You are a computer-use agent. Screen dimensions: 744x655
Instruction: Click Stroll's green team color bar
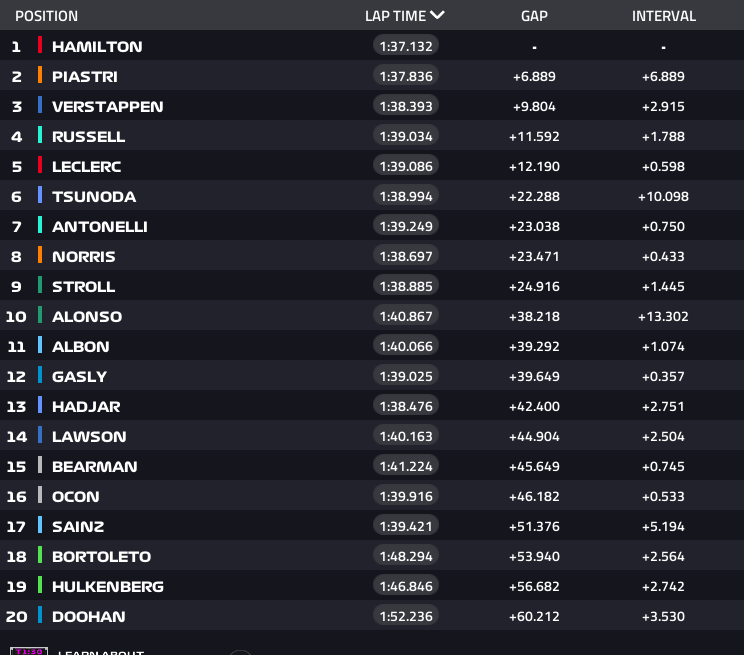40,286
